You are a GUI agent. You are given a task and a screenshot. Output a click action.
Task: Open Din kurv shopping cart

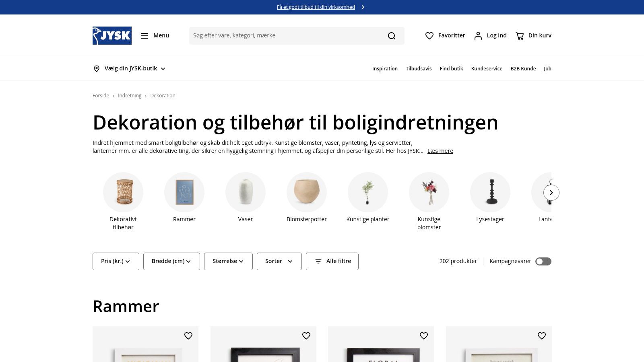pos(520,36)
